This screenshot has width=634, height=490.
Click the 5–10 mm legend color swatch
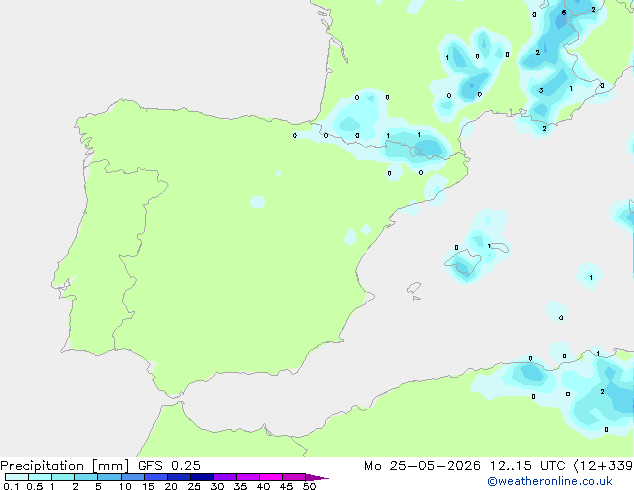(109, 477)
